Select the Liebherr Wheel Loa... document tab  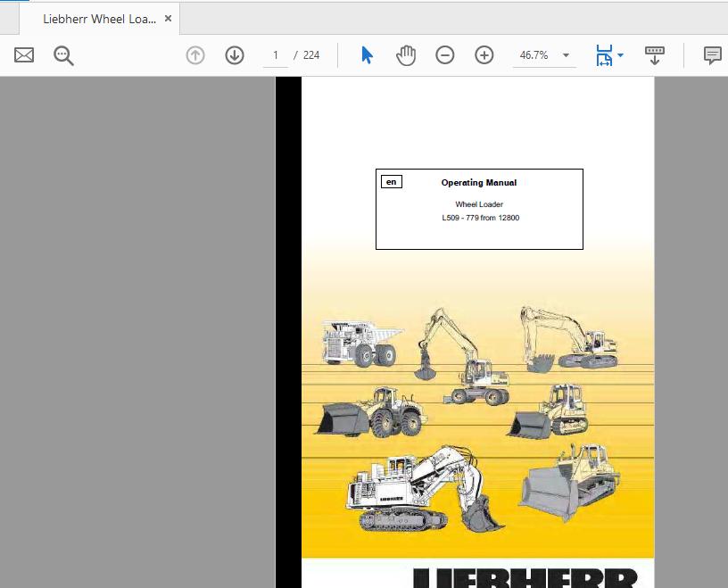[99, 19]
